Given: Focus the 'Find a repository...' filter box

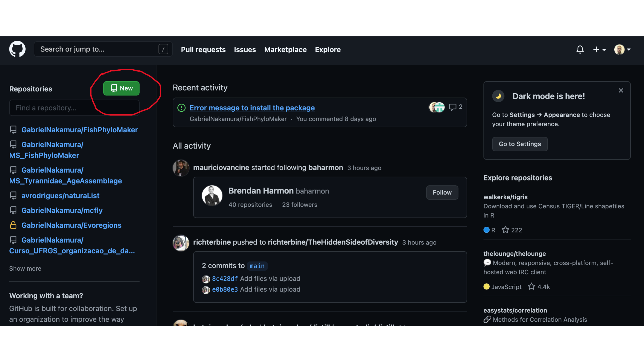Looking at the screenshot, I should coord(74,108).
